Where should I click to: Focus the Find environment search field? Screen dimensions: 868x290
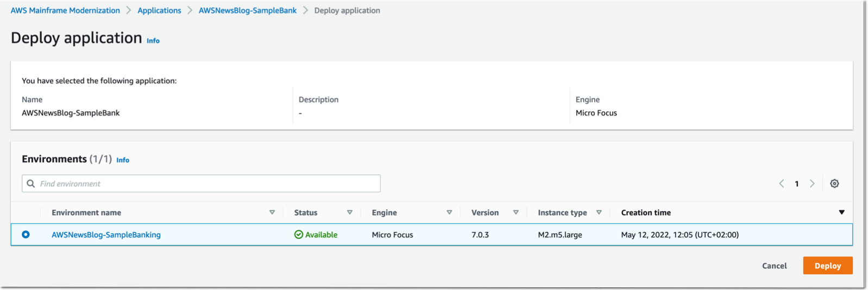201,184
